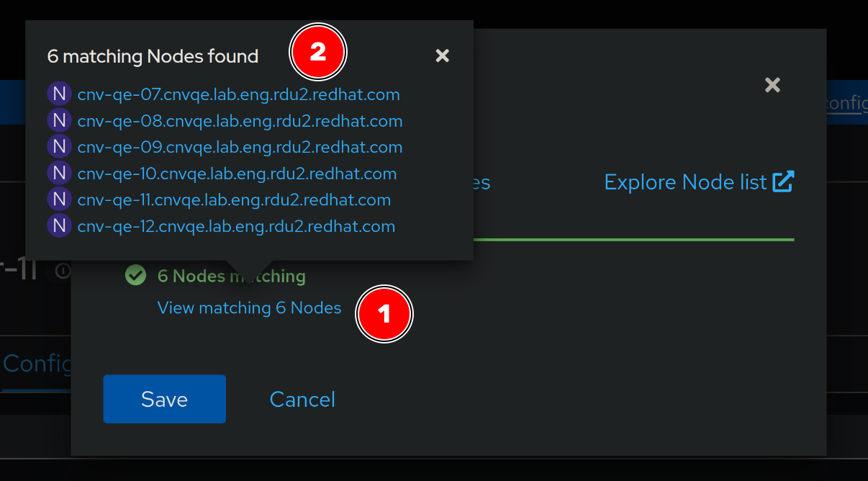Click the N icon beside cnv-qe-09 node

[x=59, y=147]
